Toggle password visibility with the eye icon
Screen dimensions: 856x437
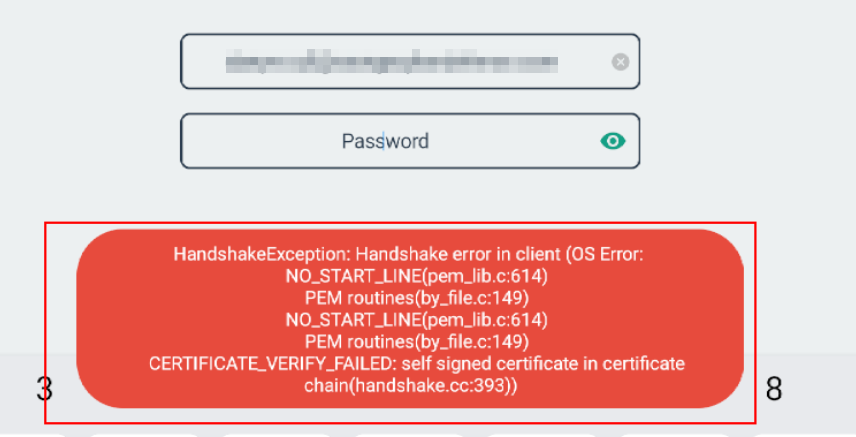coord(613,141)
